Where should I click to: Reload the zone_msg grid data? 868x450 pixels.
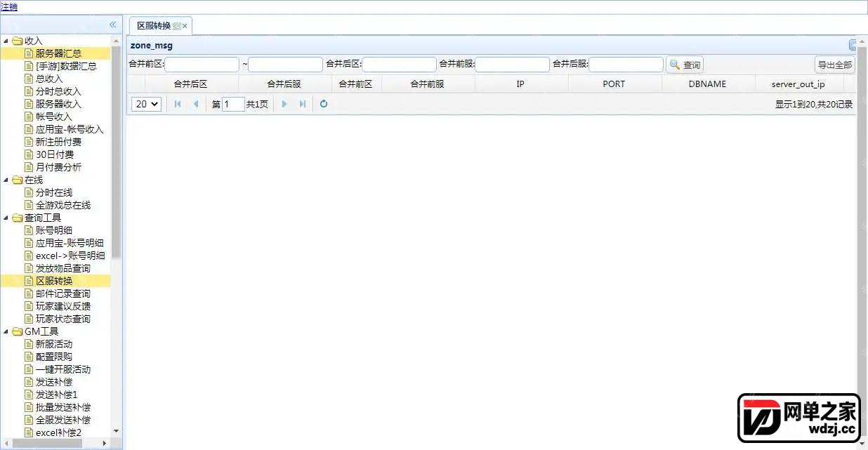pyautogui.click(x=324, y=104)
